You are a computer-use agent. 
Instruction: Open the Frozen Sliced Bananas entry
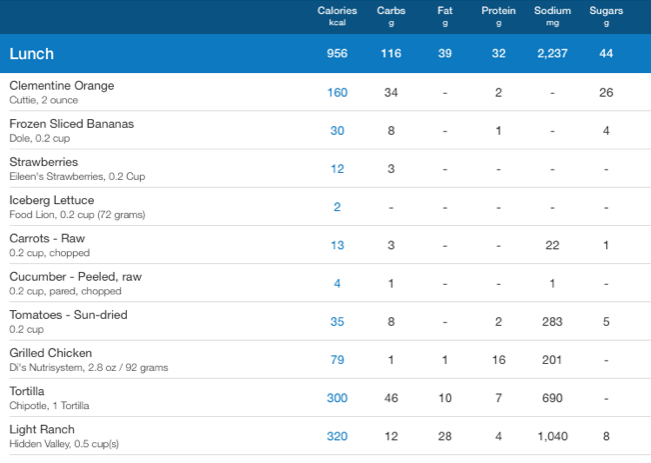click(x=71, y=124)
